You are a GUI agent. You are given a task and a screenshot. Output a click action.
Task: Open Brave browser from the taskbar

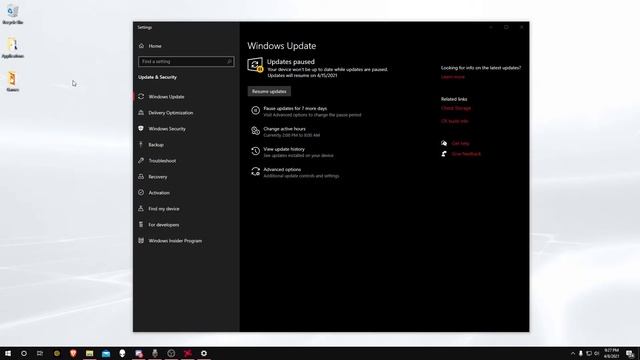coord(73,353)
